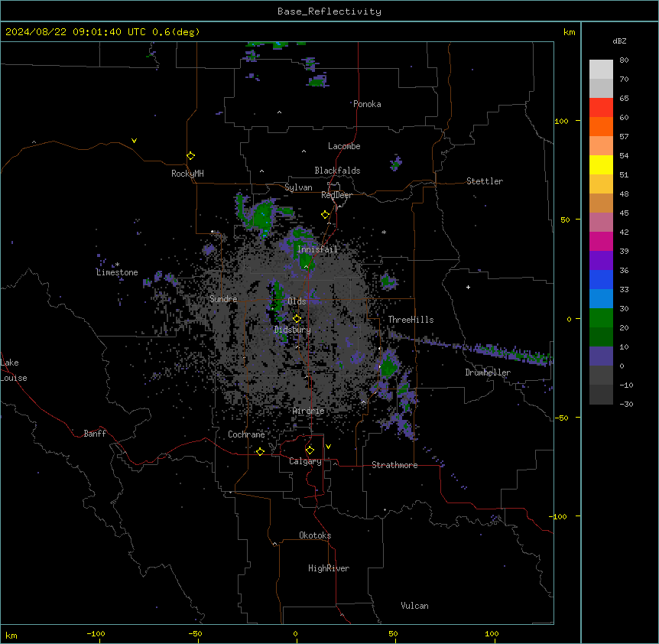Screen dimensions: 659x644
Task: Select the 45 value in dBZ legend
Action: coord(624,213)
